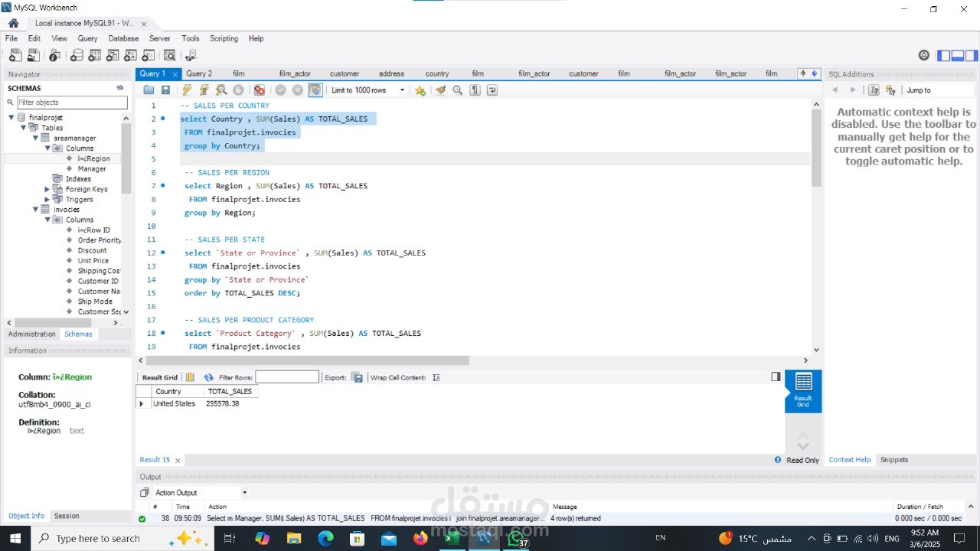Create a new view icon
This screenshot has height=551, width=980.
[x=113, y=55]
